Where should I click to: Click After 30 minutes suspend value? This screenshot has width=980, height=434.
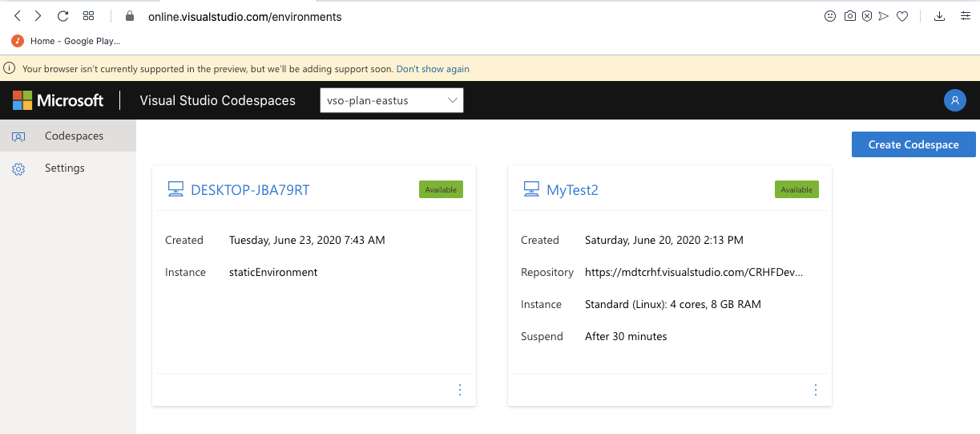[x=626, y=336]
